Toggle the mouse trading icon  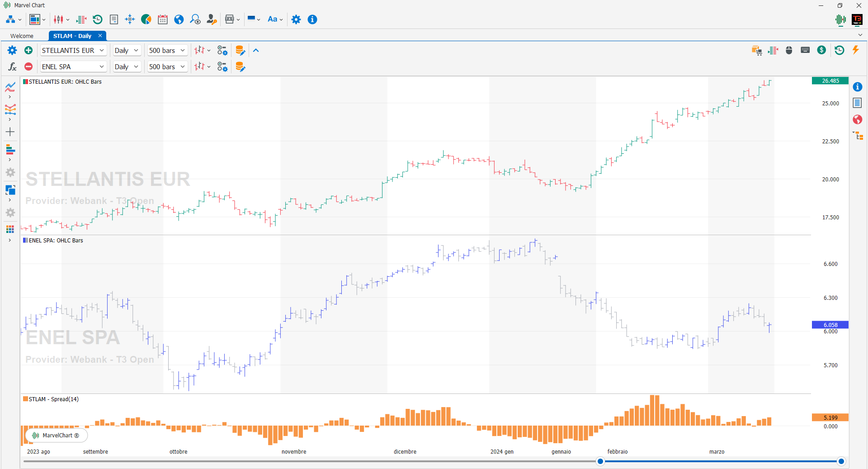click(789, 50)
